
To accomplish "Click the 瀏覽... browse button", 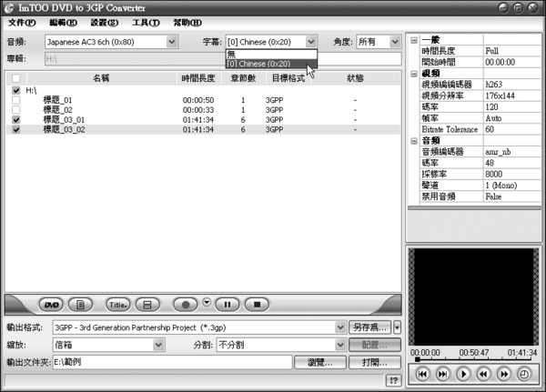I will [320, 362].
